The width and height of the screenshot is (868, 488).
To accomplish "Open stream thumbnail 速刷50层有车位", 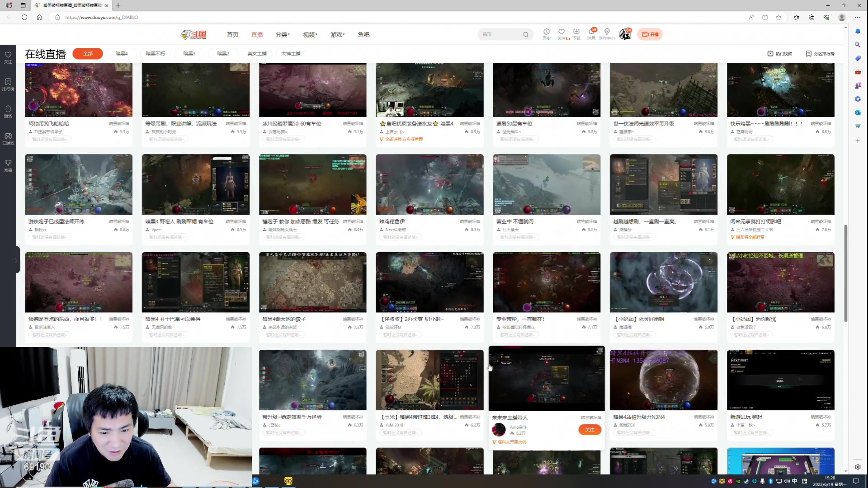I will (547, 90).
